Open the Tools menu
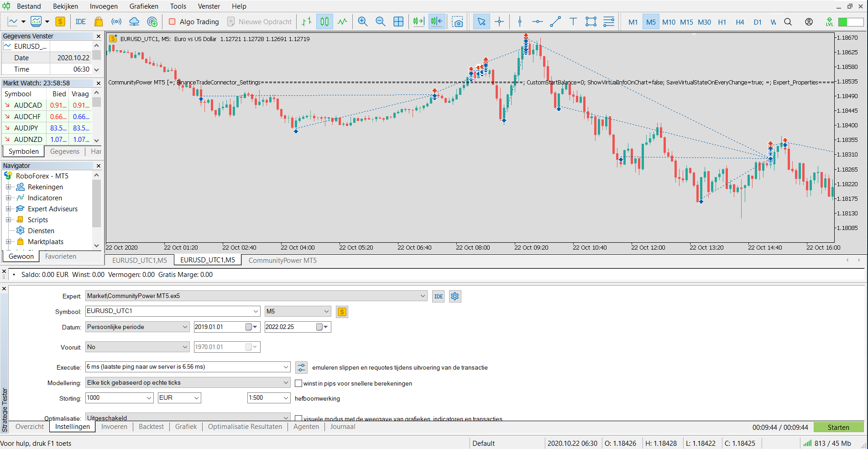 (x=178, y=6)
